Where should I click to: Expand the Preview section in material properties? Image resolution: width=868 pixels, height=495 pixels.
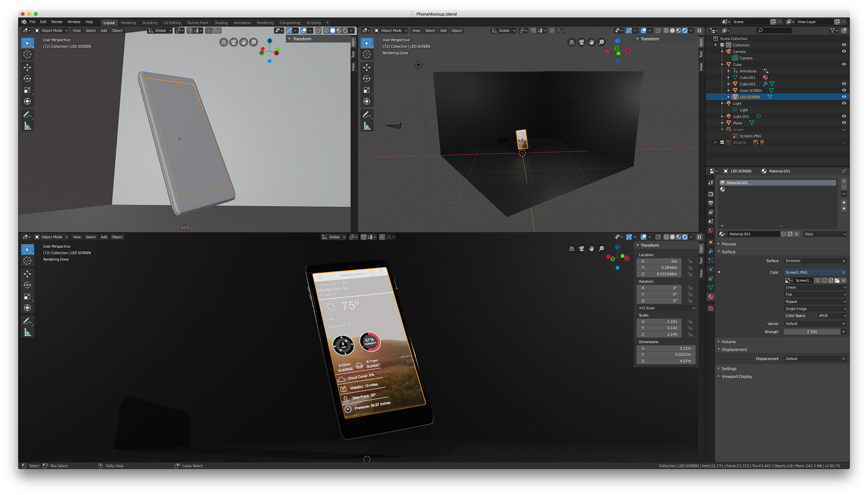click(x=729, y=243)
